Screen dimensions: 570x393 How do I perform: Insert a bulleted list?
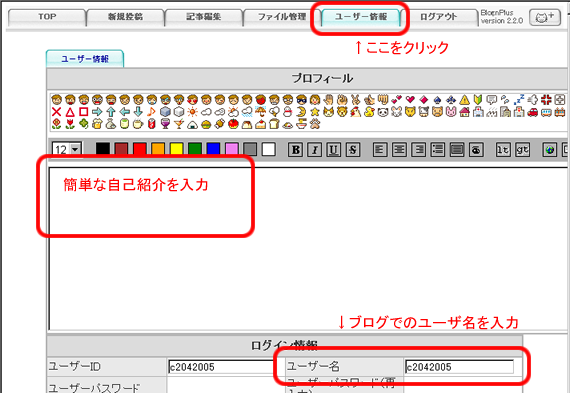pyautogui.click(x=438, y=149)
